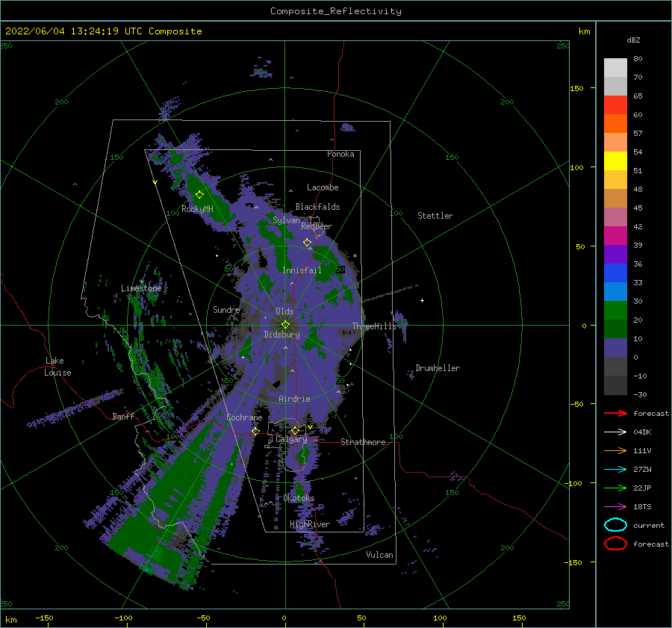Click the Blackfalds city label

pyautogui.click(x=317, y=207)
